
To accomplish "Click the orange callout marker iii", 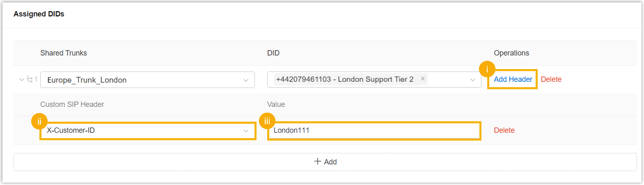I will (x=267, y=121).
